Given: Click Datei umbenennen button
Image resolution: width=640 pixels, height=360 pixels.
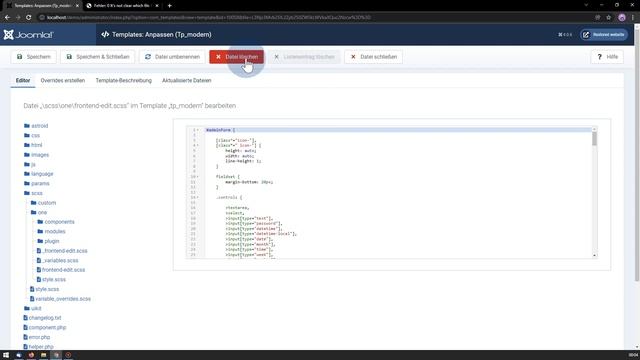Looking at the screenshot, I should pyautogui.click(x=172, y=57).
